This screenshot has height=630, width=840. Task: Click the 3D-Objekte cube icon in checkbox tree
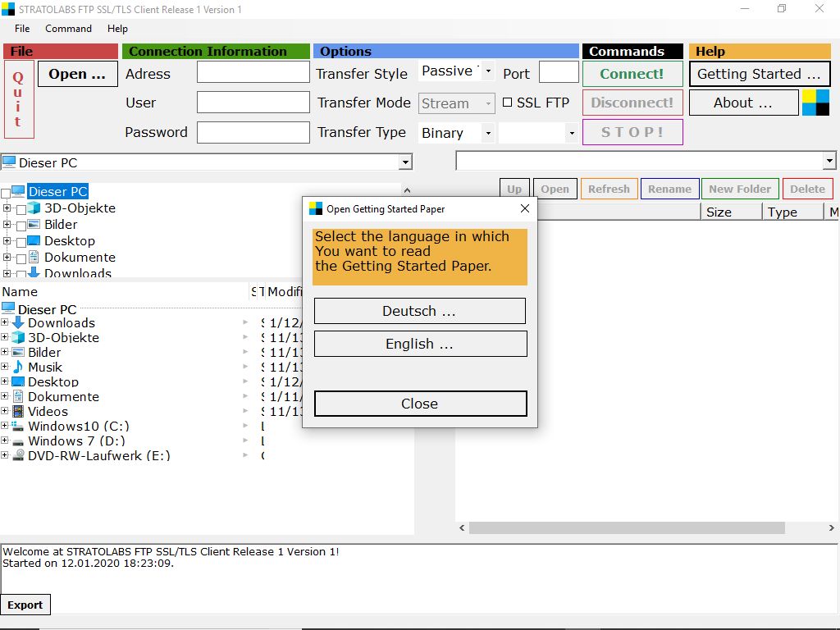[34, 208]
